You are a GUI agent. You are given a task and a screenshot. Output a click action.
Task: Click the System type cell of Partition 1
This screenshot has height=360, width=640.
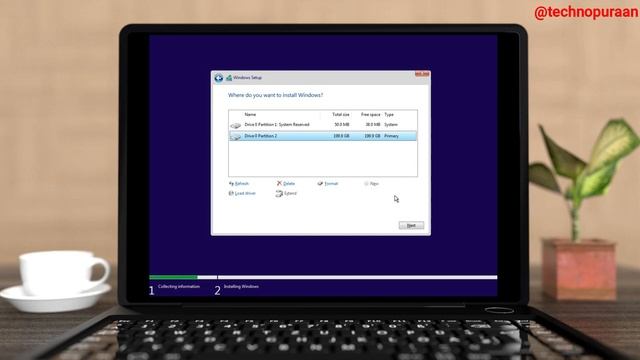(391, 125)
